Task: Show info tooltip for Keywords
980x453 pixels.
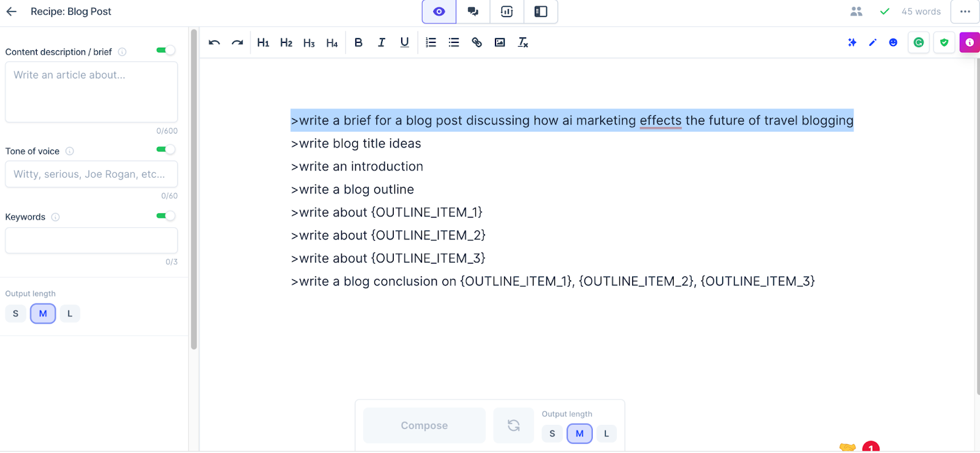Action: coord(56,217)
